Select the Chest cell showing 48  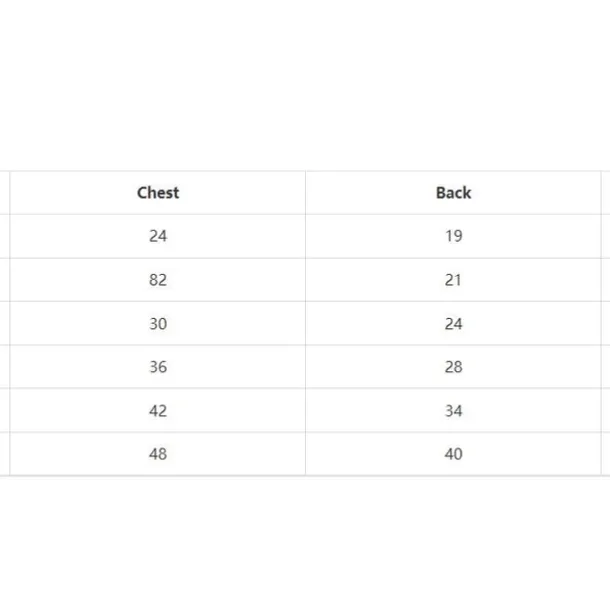(158, 454)
